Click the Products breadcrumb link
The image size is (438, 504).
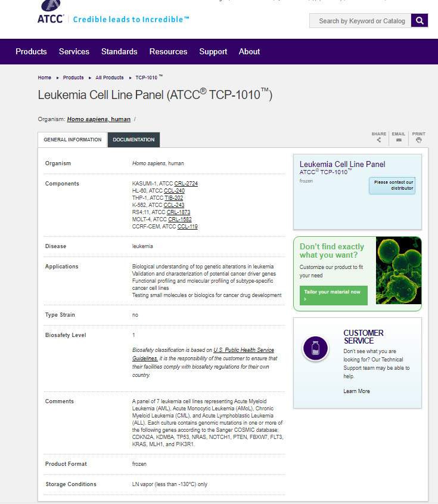73,78
